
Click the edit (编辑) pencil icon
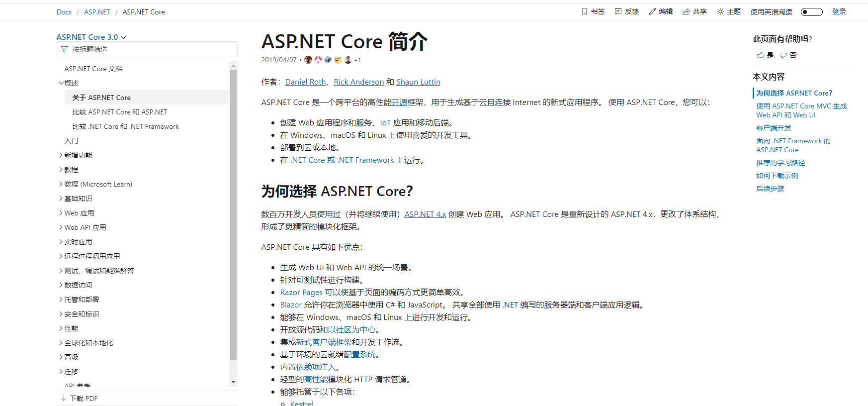tap(652, 11)
